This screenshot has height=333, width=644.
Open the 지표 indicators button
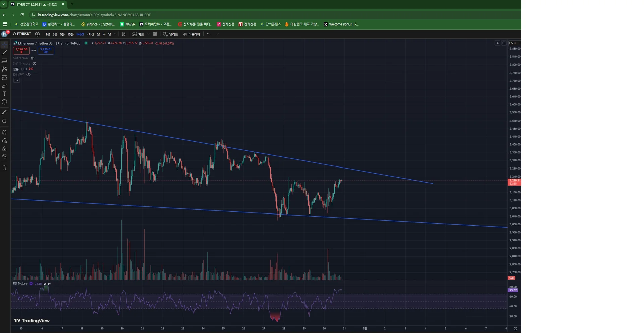tap(138, 34)
